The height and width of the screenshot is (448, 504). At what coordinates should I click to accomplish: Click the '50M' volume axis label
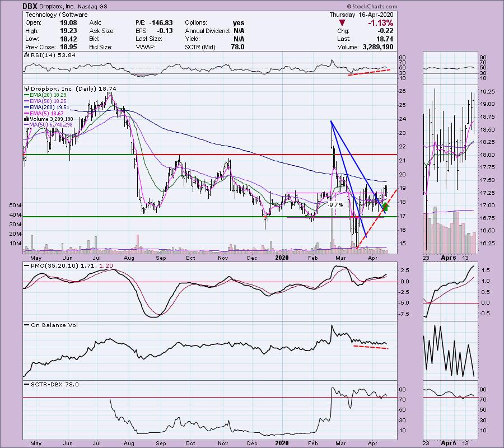pos(16,205)
